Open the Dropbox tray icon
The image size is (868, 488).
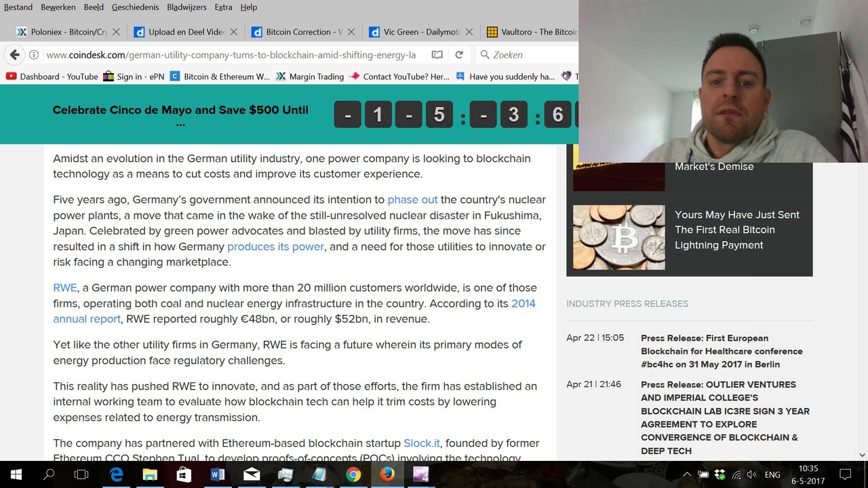click(x=719, y=474)
